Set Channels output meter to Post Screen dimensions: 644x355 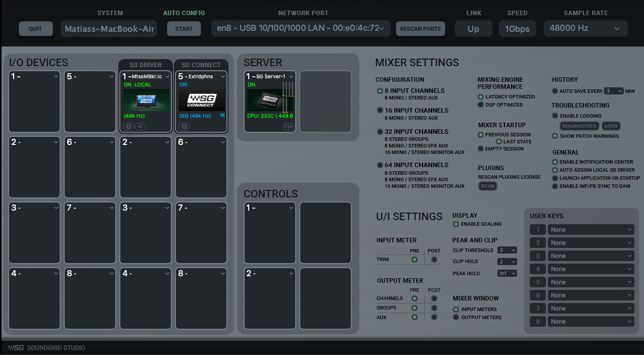click(x=434, y=298)
